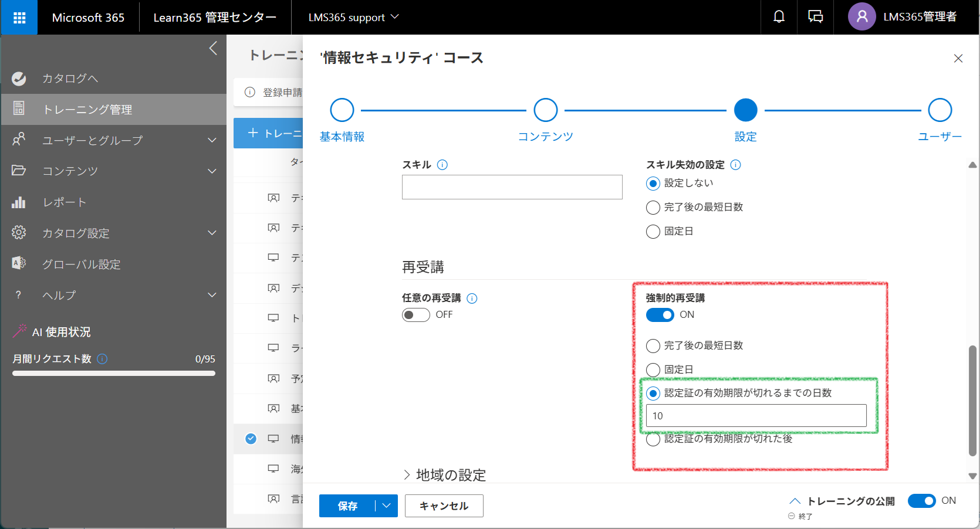Expand ユーザーとグループ menu chevron
This screenshot has height=529, width=980.
pos(212,140)
